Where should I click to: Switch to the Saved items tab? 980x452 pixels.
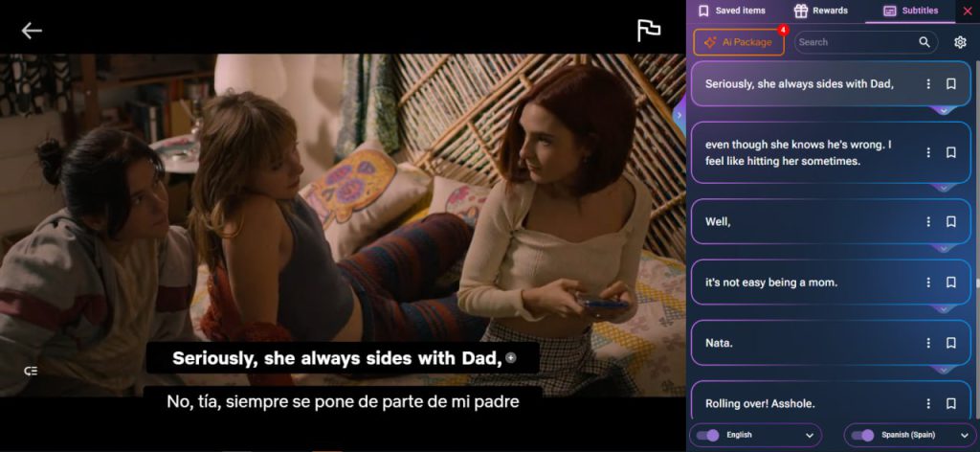click(x=731, y=11)
